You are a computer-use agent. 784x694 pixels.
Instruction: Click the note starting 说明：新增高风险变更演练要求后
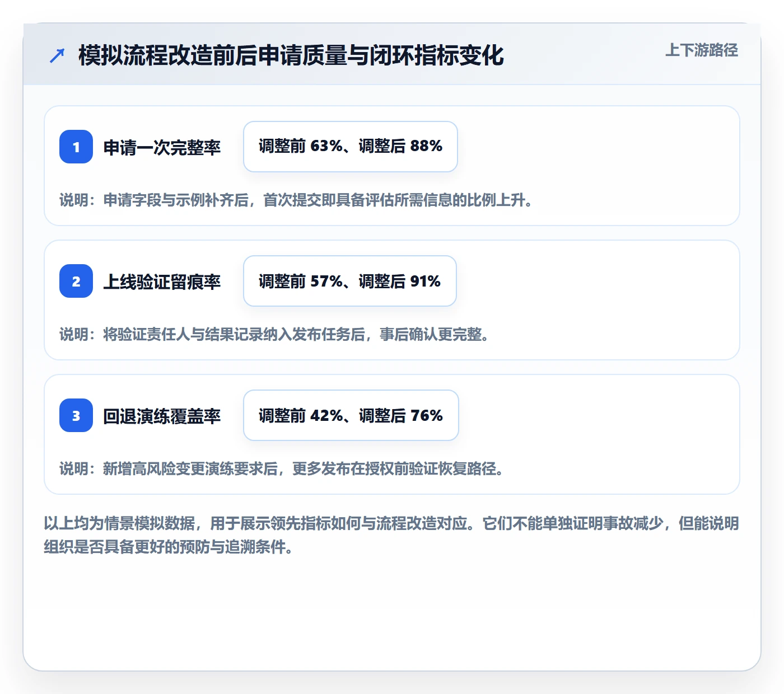(x=282, y=468)
